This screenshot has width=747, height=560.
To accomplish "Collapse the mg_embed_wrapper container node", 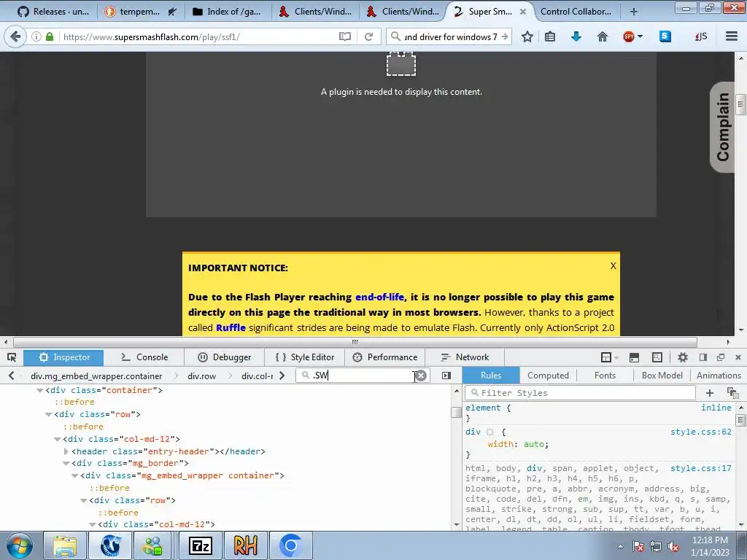I will click(75, 475).
